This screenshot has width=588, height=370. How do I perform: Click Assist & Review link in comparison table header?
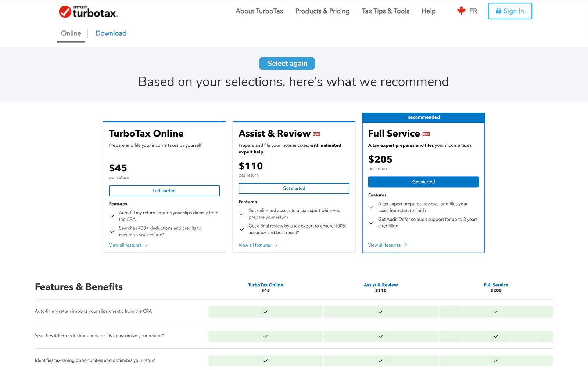pos(381,285)
